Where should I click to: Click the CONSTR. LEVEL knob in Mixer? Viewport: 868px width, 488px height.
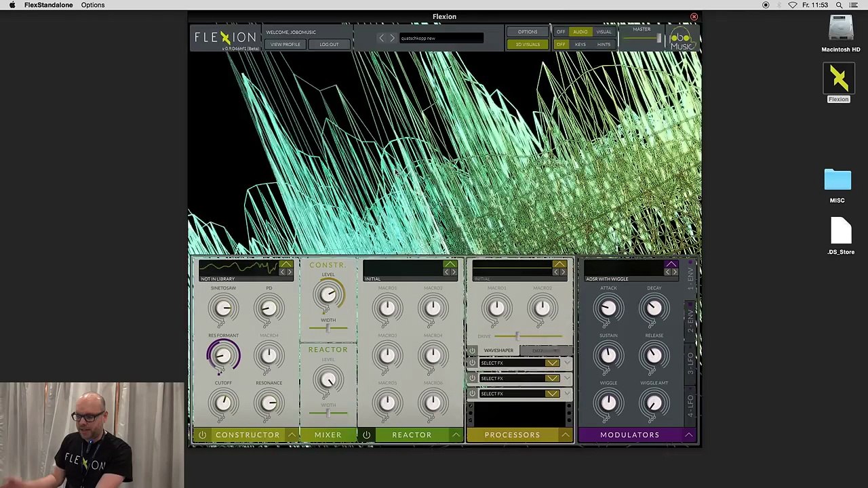coord(328,295)
